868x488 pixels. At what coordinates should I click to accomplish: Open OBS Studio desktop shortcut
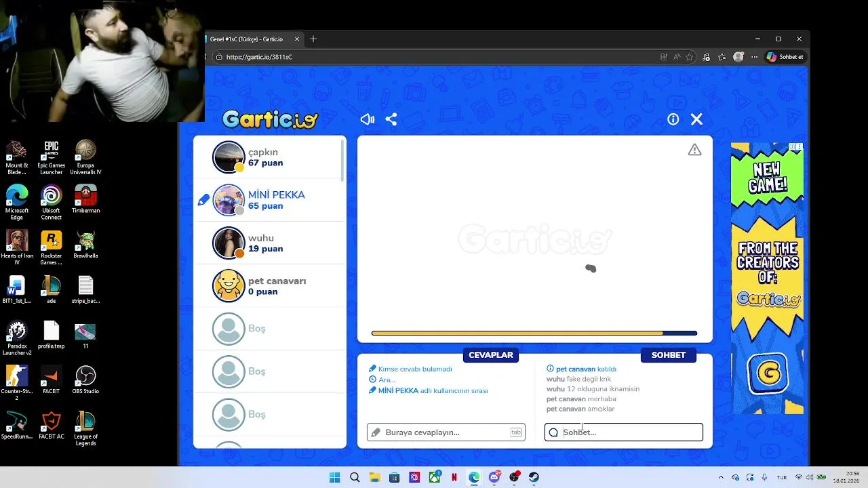(85, 380)
